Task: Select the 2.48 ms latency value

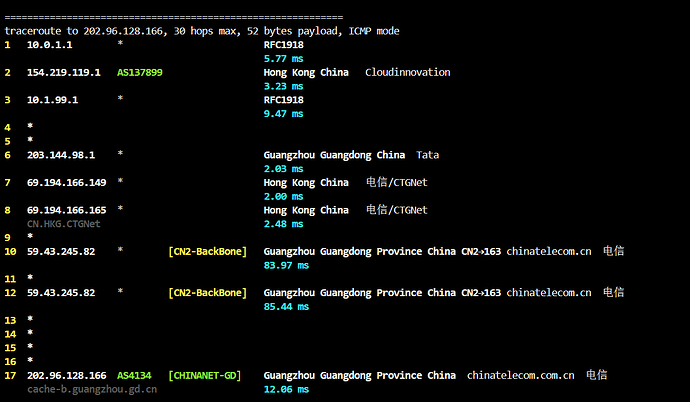Action: (283, 224)
